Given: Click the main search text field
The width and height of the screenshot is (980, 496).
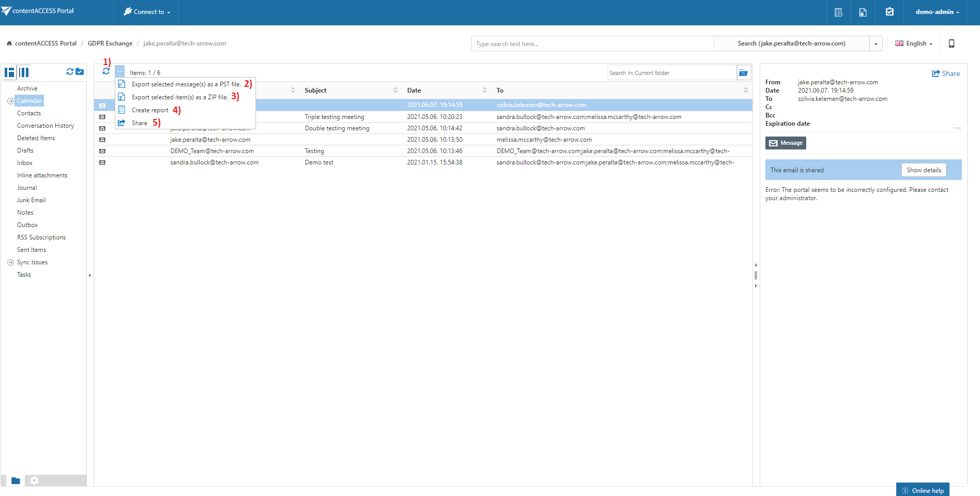Looking at the screenshot, I should (x=592, y=44).
